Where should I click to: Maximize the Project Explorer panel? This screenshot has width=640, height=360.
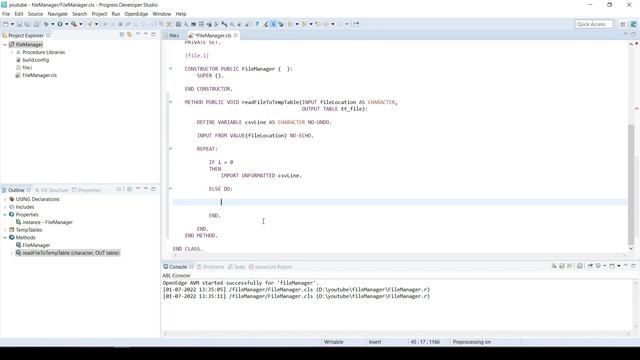click(153, 35)
